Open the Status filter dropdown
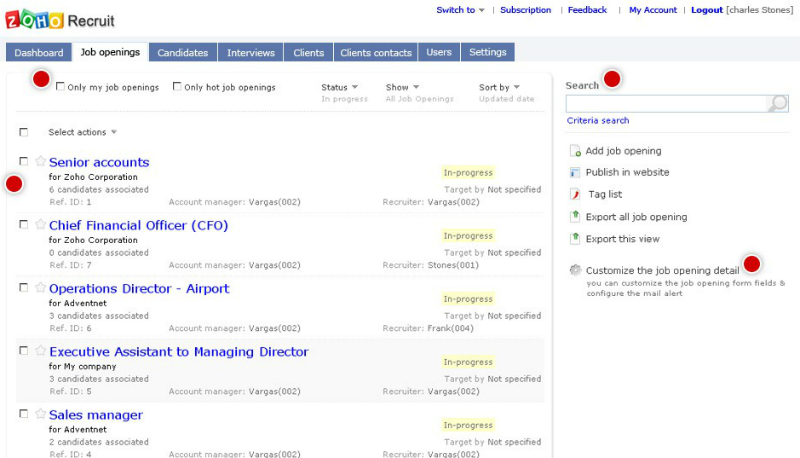Viewport: 800px width, 458px height. click(x=339, y=88)
